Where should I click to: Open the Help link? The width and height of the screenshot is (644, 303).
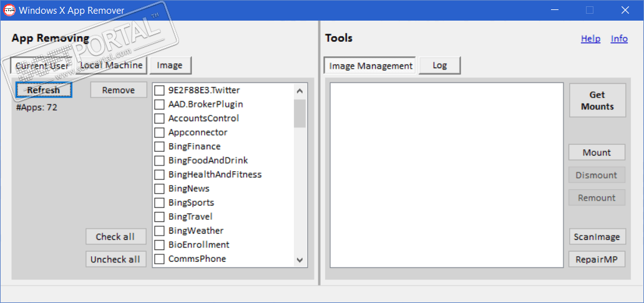[x=590, y=39]
